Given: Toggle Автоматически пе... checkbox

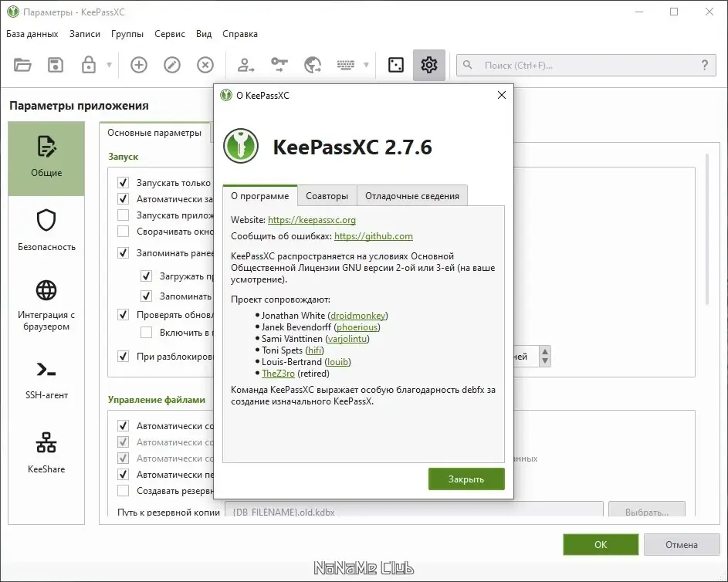Looking at the screenshot, I should click(x=123, y=475).
